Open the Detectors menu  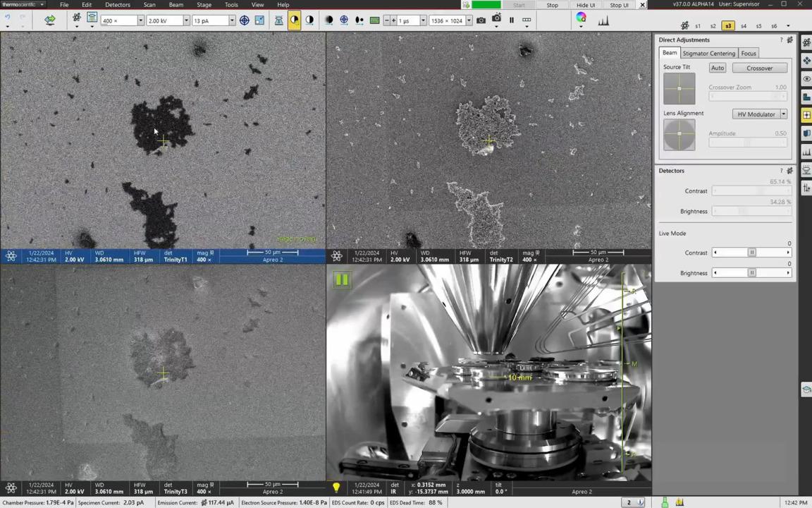coord(117,5)
